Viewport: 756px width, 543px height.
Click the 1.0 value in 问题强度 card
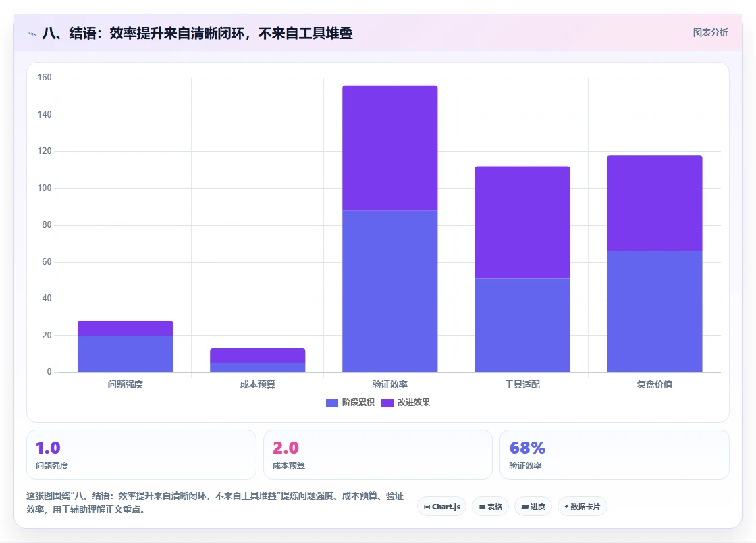[48, 448]
